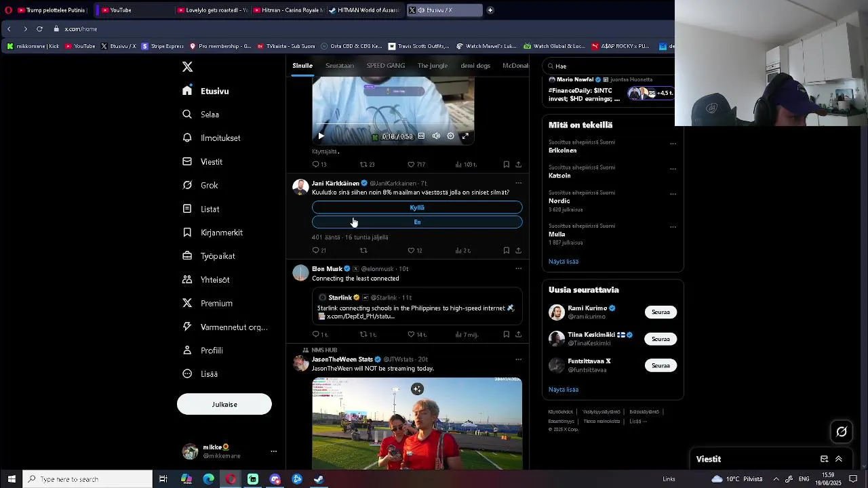
Task: Switch to HITMAN World of Assassination tab
Action: [x=365, y=10]
